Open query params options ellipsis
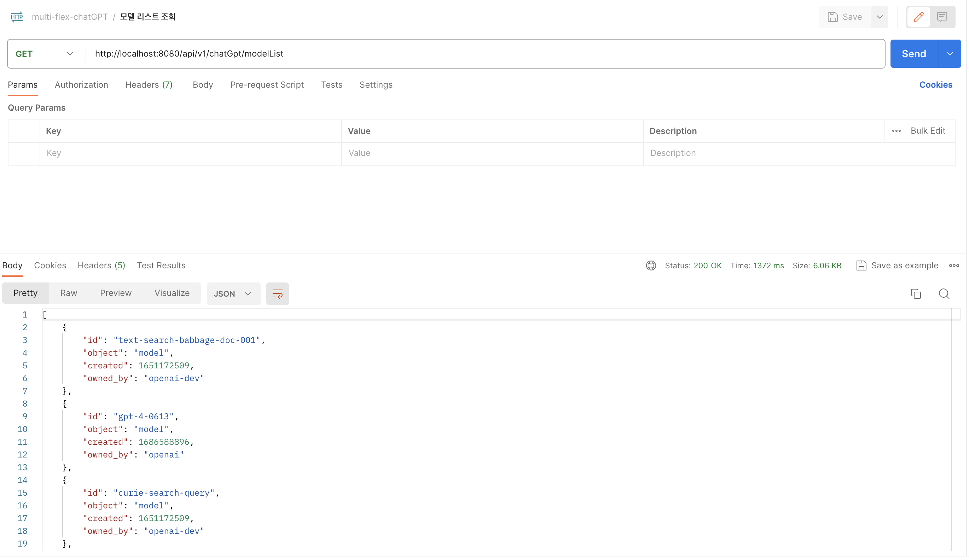 896,131
